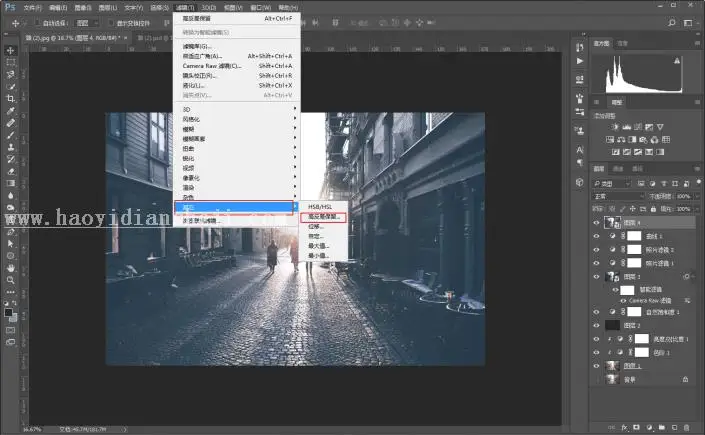Collapse 图层 3 smart filters arrow
This screenshot has width=705, height=435.
[694, 277]
